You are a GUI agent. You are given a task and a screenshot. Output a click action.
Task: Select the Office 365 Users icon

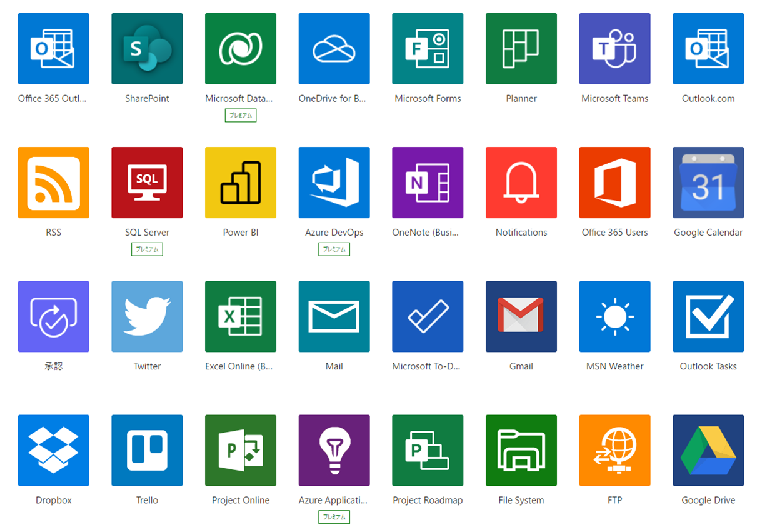point(615,183)
